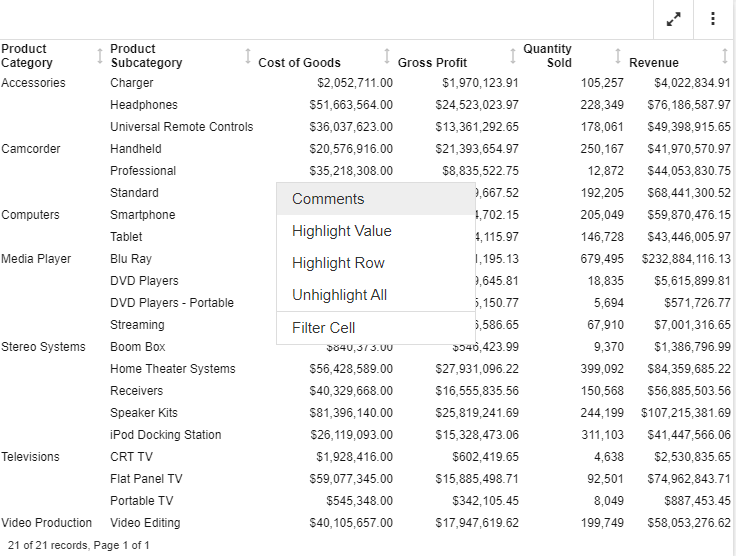The image size is (736, 556).
Task: Click the expand to fullscreen icon
Action: (674, 19)
